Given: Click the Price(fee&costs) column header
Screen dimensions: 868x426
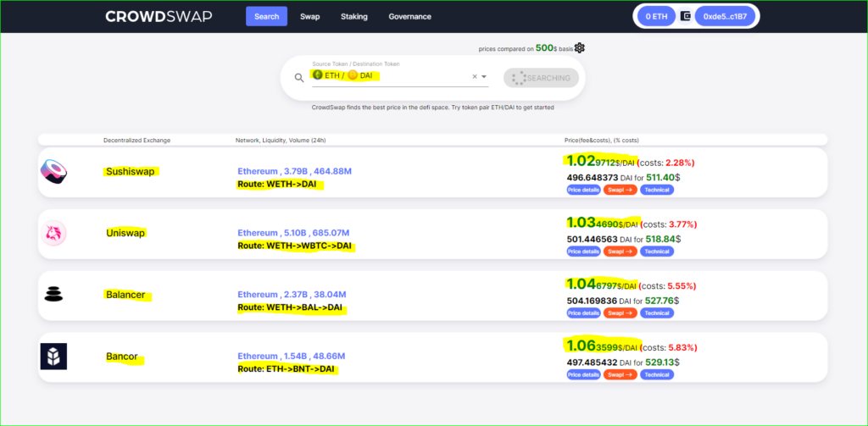Looking at the screenshot, I should 602,141.
